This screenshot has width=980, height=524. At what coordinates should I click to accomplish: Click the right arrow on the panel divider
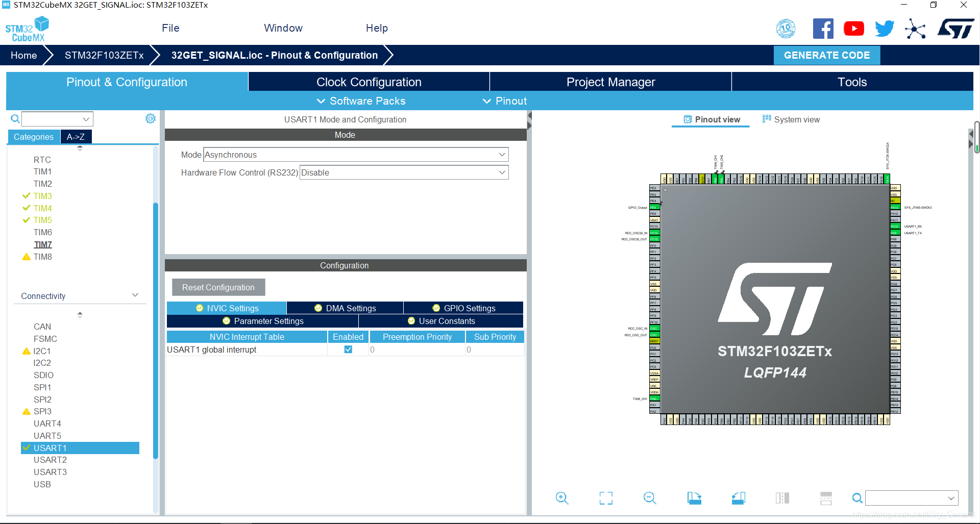point(529,125)
